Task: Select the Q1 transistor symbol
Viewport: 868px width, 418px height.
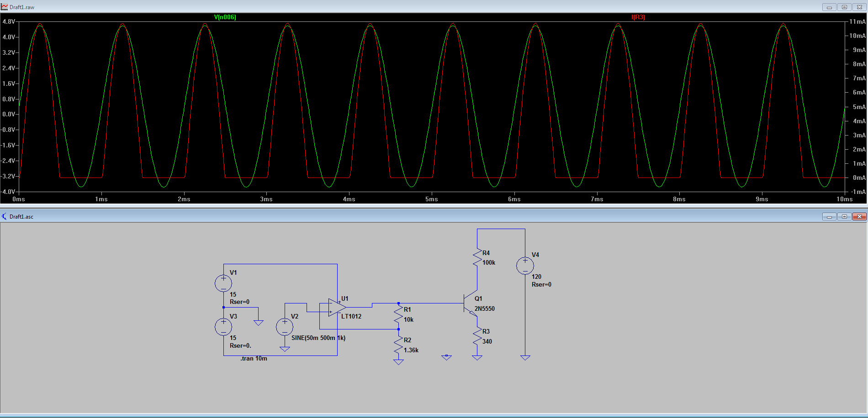Action: 471,303
